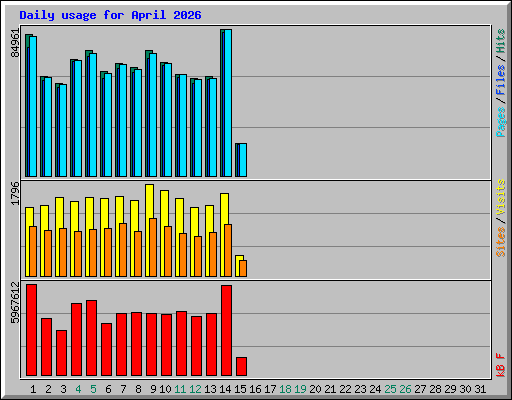Click day label 16 on the x-axis
This screenshot has width=512, height=400.
pyautogui.click(x=255, y=389)
